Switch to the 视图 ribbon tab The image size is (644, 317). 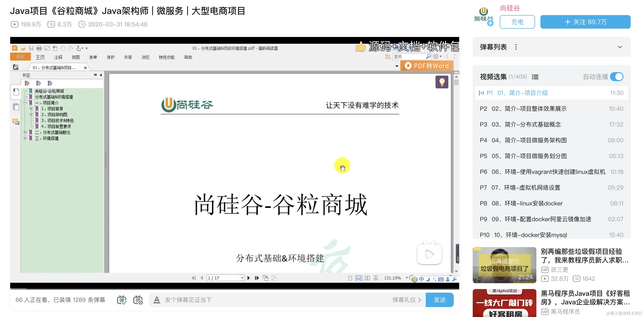coord(76,57)
